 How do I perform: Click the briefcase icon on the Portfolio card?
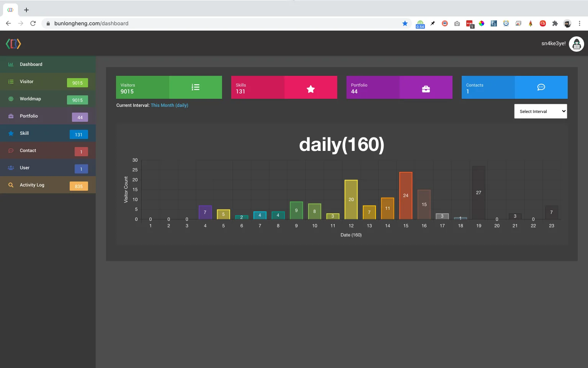(426, 88)
